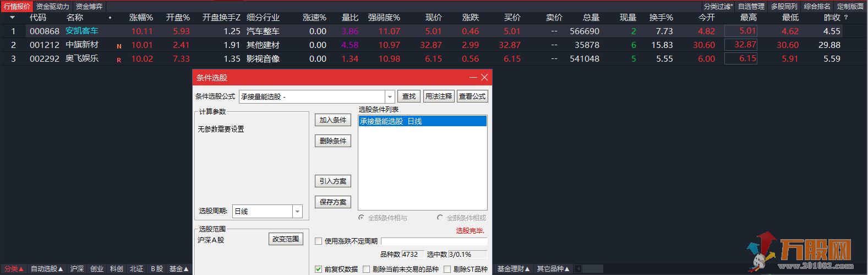Enable 剔除ST品种 checkbox

447,269
